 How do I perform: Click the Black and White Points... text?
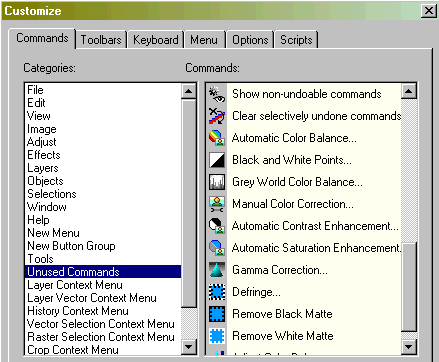[x=292, y=160]
